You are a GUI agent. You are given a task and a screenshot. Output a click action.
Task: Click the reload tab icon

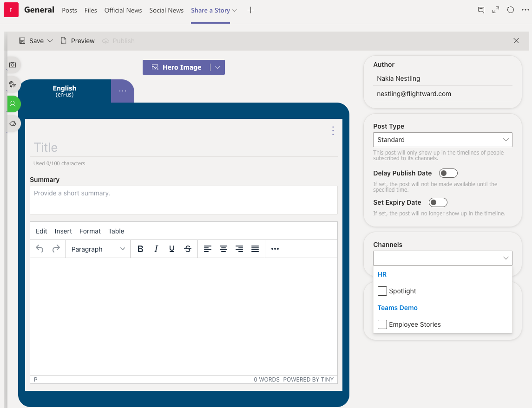pos(511,10)
